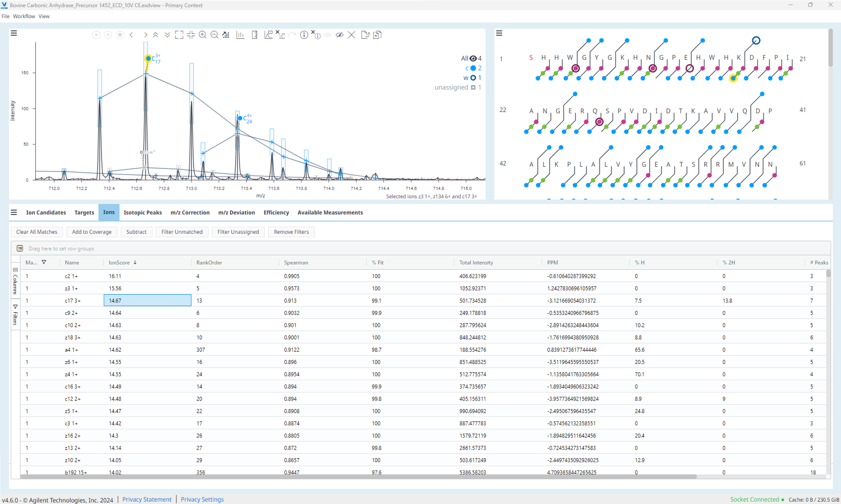Click the export document icon
The height and width of the screenshot is (504, 841).
[365, 35]
